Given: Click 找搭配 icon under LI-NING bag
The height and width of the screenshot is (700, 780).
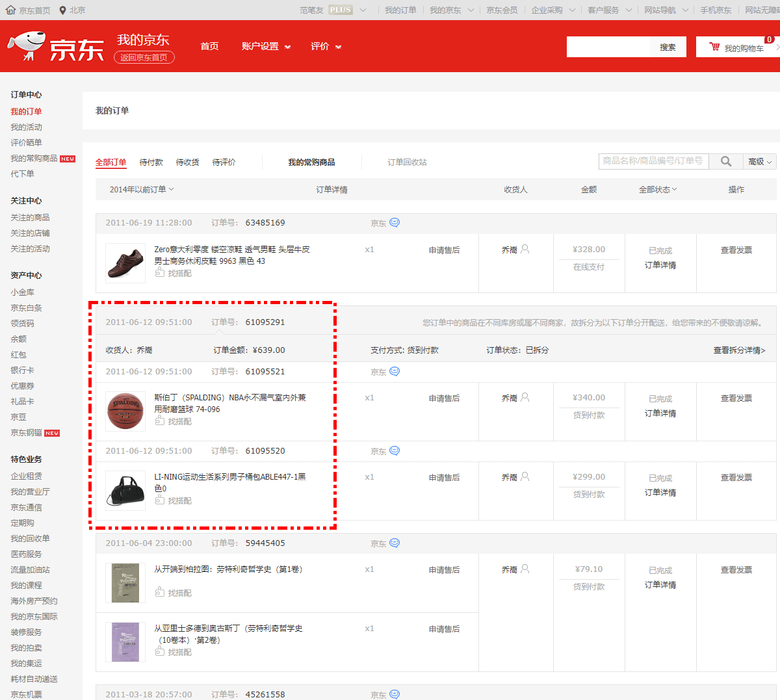Looking at the screenshot, I should [x=160, y=500].
